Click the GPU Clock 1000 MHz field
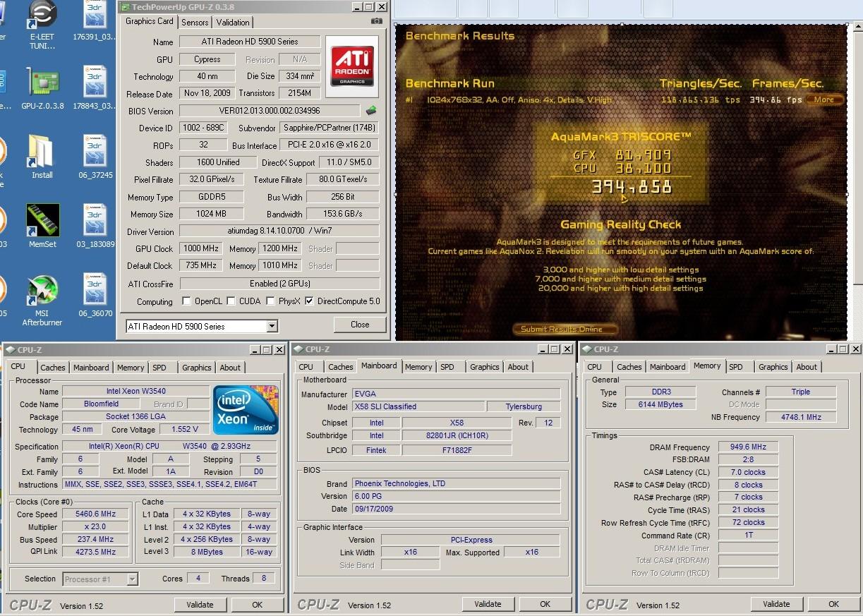Screen dimensions: 863x616 (201, 248)
